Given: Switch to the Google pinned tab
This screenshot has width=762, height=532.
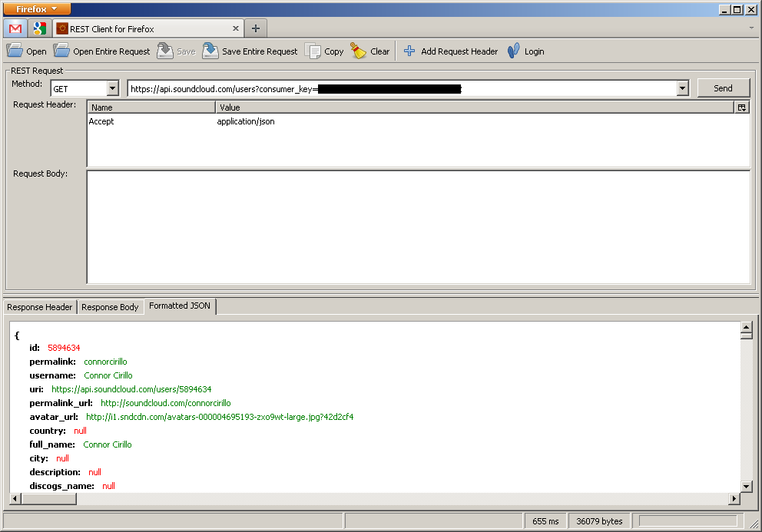Looking at the screenshot, I should [39, 28].
